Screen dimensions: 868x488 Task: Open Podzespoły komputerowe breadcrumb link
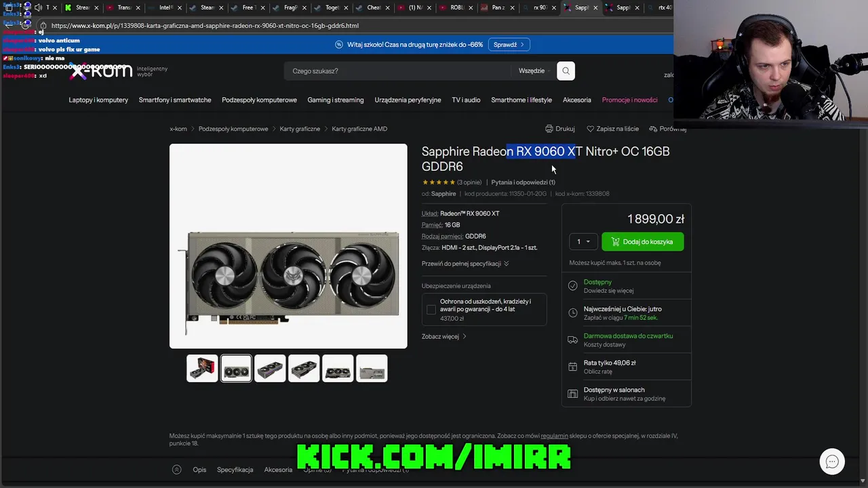tap(233, 129)
